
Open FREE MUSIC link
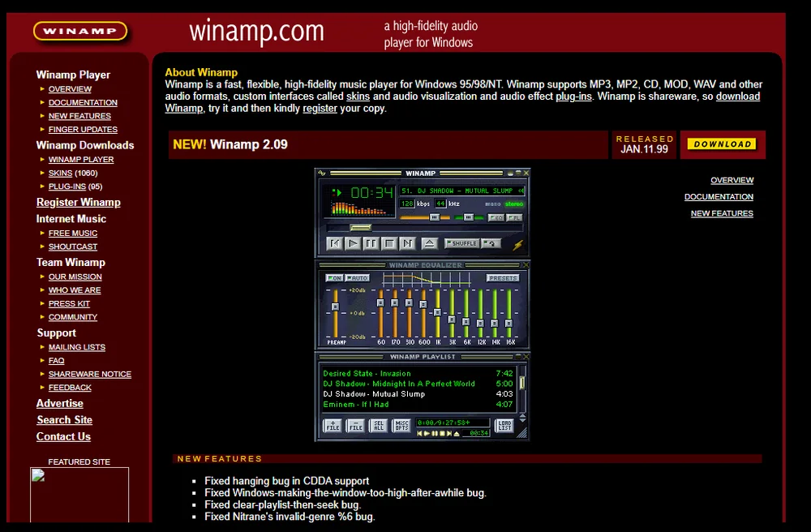[x=73, y=234]
